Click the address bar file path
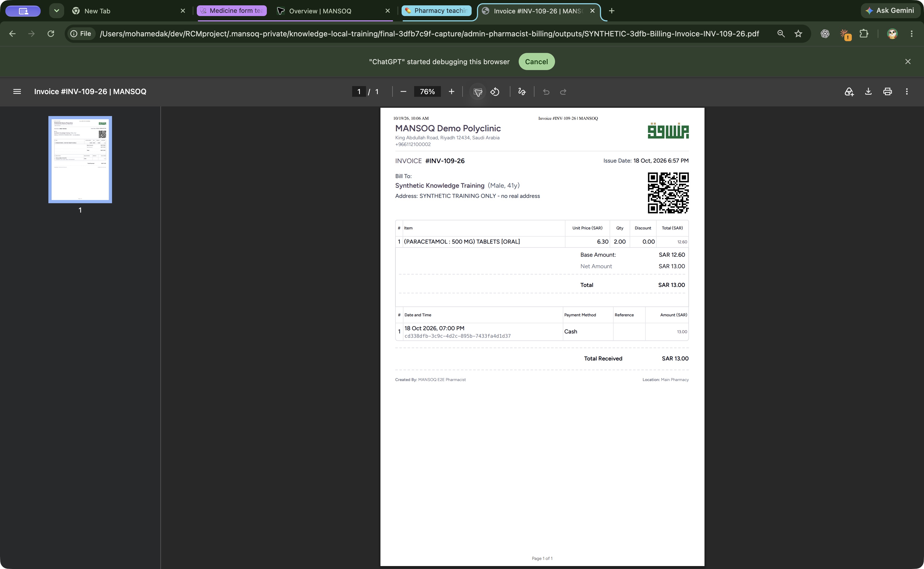Viewport: 924px width, 569px height. tap(429, 33)
